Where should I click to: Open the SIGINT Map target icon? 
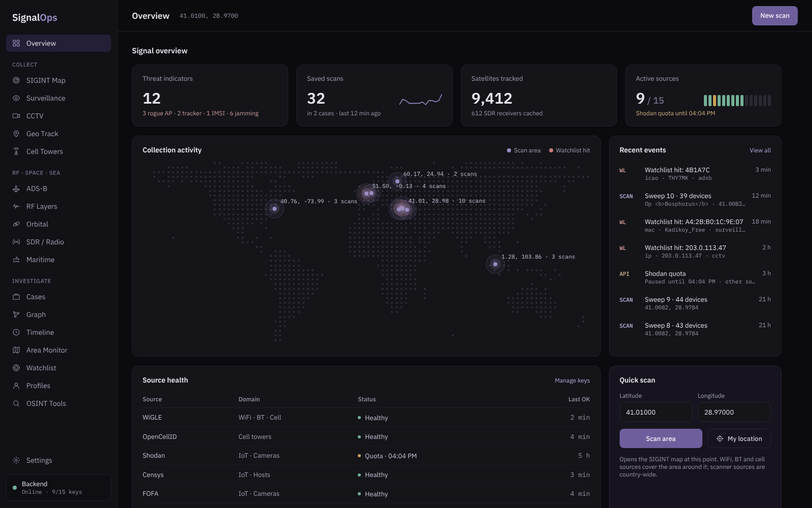16,80
